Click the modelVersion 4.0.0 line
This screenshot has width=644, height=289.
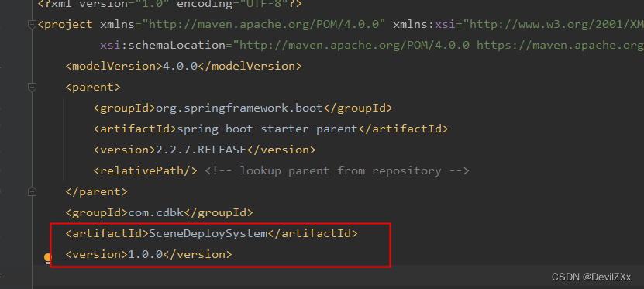click(x=184, y=66)
